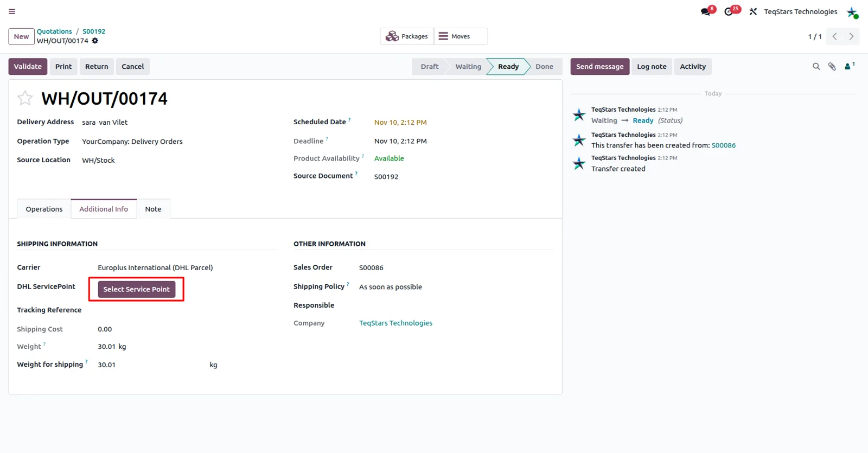Click Shipping Policy As soon as possible field
Screen dimensions: 868x453
[x=391, y=287]
